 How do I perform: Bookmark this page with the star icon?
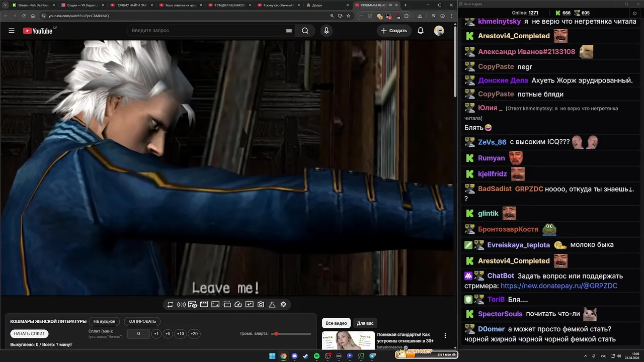point(348,16)
